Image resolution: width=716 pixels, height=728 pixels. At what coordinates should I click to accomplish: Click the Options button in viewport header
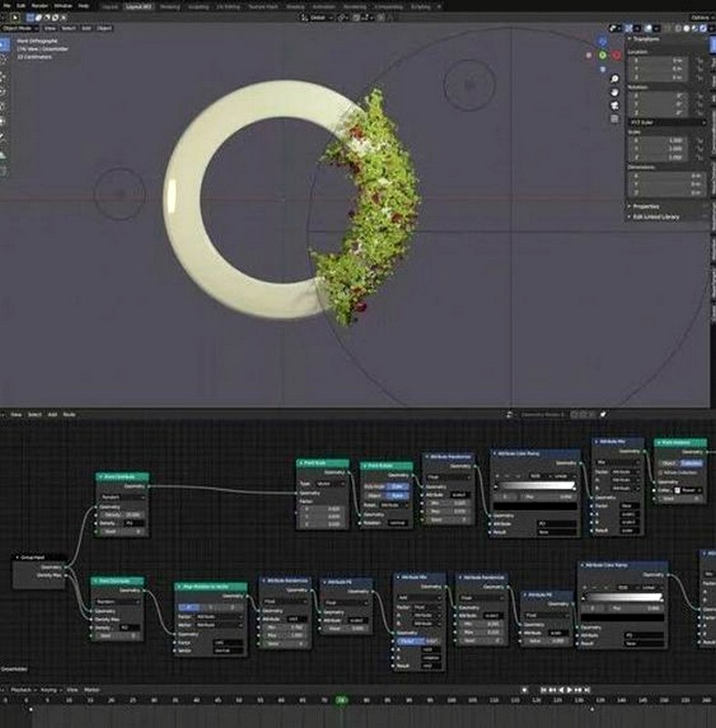[x=699, y=17]
